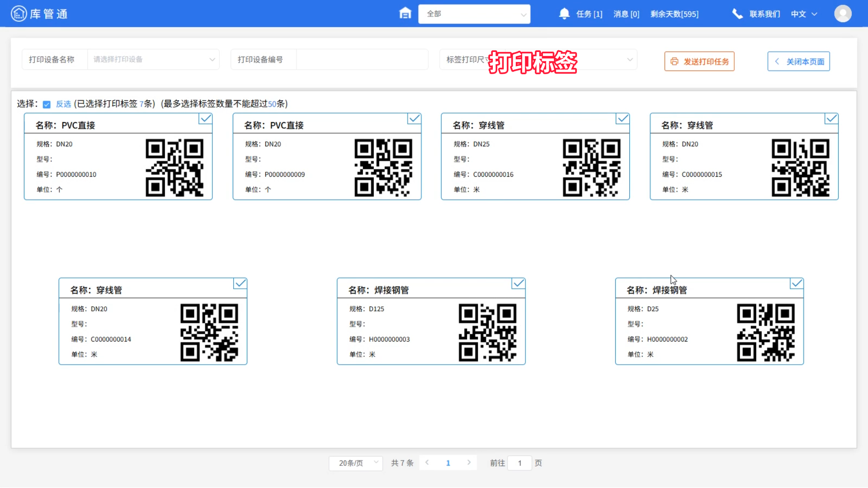The height and width of the screenshot is (488, 868).
Task: Click the QR code for C0000000015
Action: coord(801,168)
